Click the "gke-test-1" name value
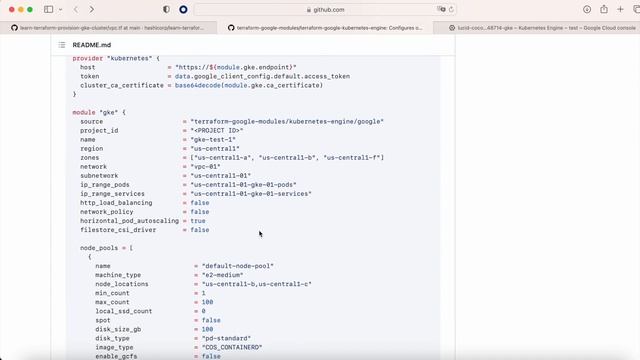 pos(213,140)
